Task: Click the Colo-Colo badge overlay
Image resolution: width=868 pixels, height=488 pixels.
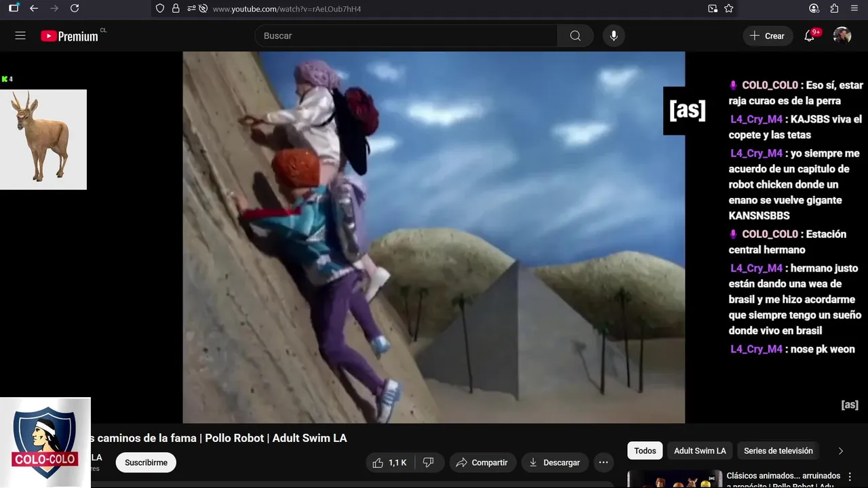Action: [45, 443]
